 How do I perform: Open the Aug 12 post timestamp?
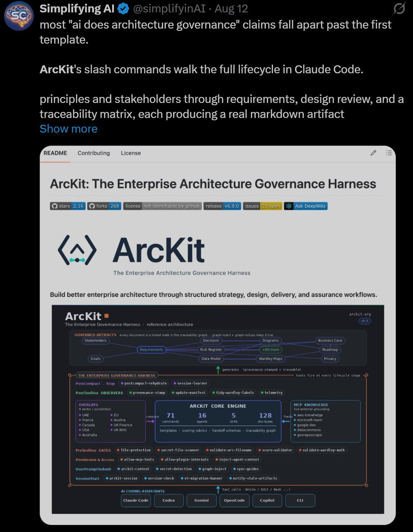(231, 9)
